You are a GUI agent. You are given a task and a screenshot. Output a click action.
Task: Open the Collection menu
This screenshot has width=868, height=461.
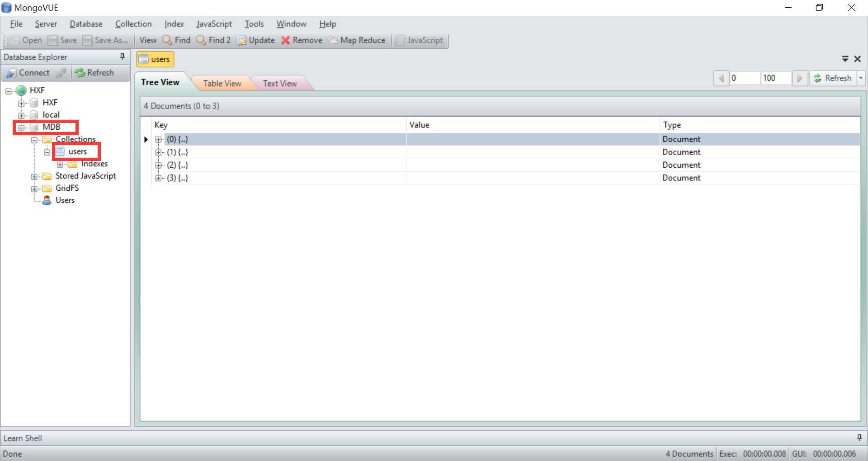point(133,24)
